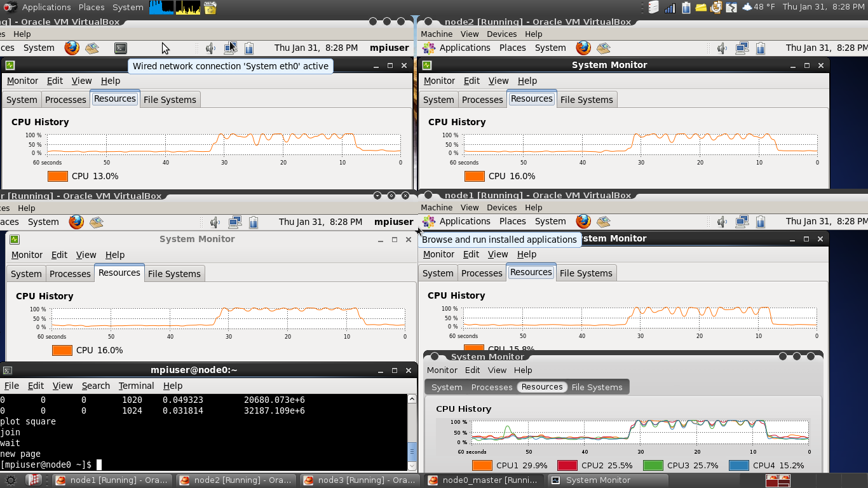Switch to Processes tab in node2 System Monitor
868x488 pixels.
(482, 100)
